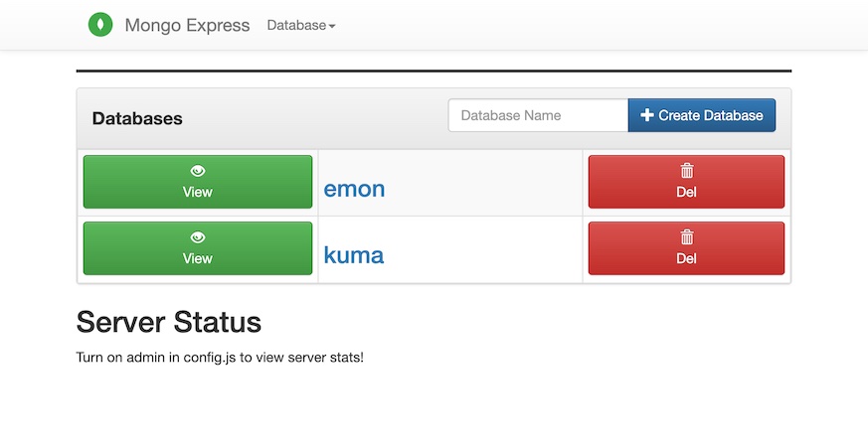868x447 pixels.
Task: Expand the caret next to Database
Action: click(332, 27)
